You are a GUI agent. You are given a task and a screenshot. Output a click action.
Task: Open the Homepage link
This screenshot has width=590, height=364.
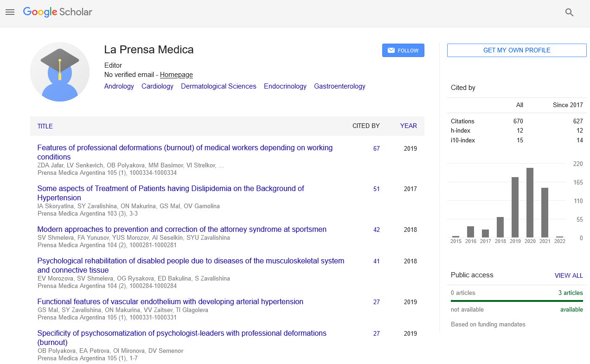[176, 75]
